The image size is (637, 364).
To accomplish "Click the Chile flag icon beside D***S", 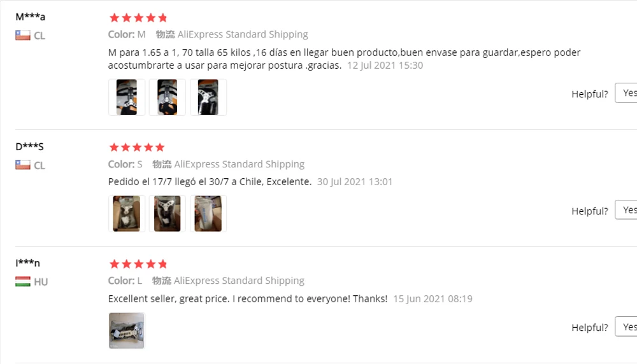I will [23, 165].
